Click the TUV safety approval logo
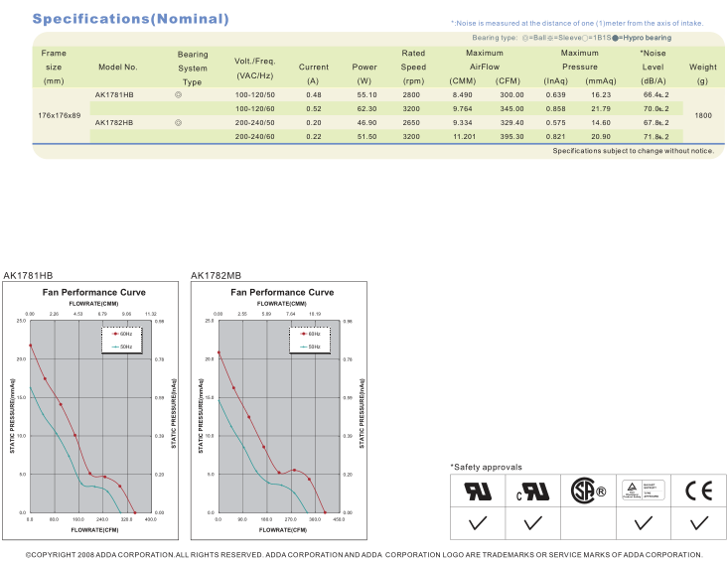The image size is (728, 562). (643, 491)
